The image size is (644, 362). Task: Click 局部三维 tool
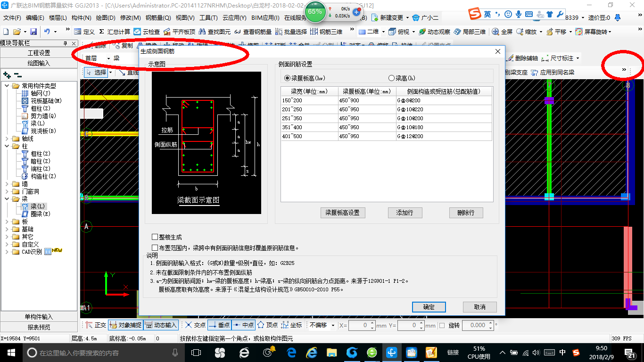coord(470,32)
